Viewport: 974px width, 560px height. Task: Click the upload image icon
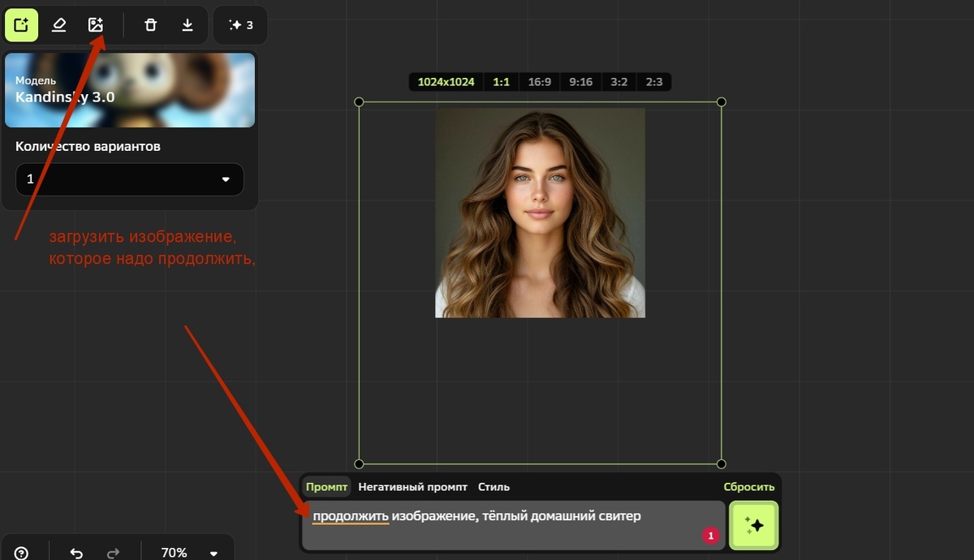[x=96, y=25]
